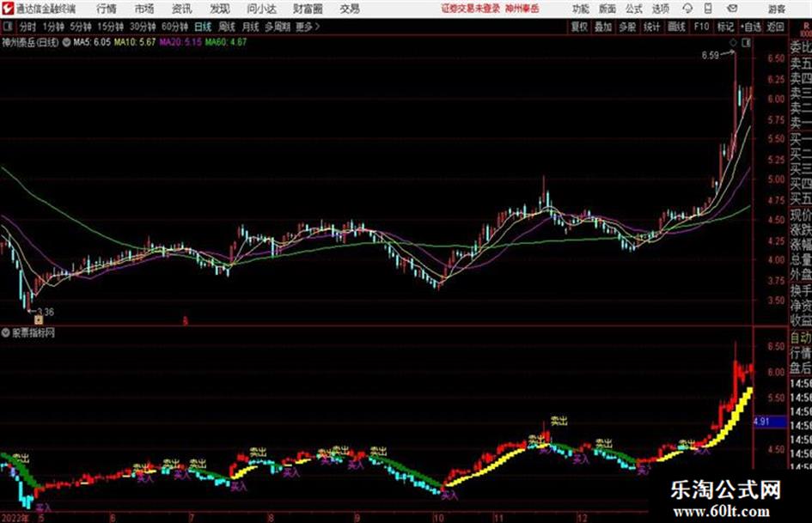Click the Tongdaxin red logo icon
Viewport: 812px width, 523px height.
8,9
